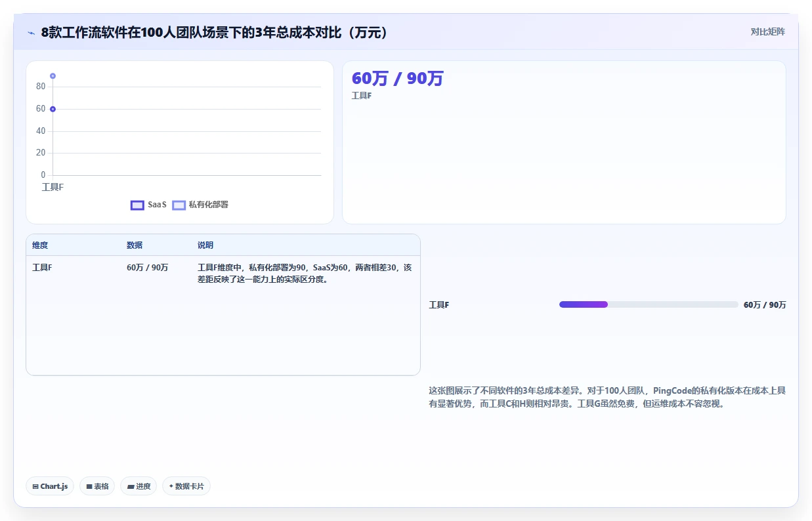This screenshot has height=521, width=812.
Task: Click the Chart.js tag
Action: (50, 486)
